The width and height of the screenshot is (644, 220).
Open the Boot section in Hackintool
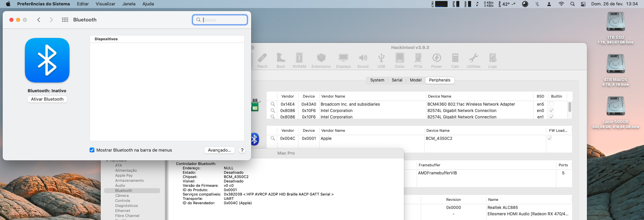281,61
